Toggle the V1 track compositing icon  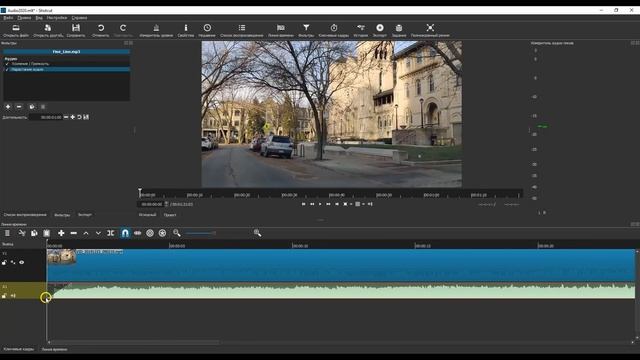click(x=13, y=262)
